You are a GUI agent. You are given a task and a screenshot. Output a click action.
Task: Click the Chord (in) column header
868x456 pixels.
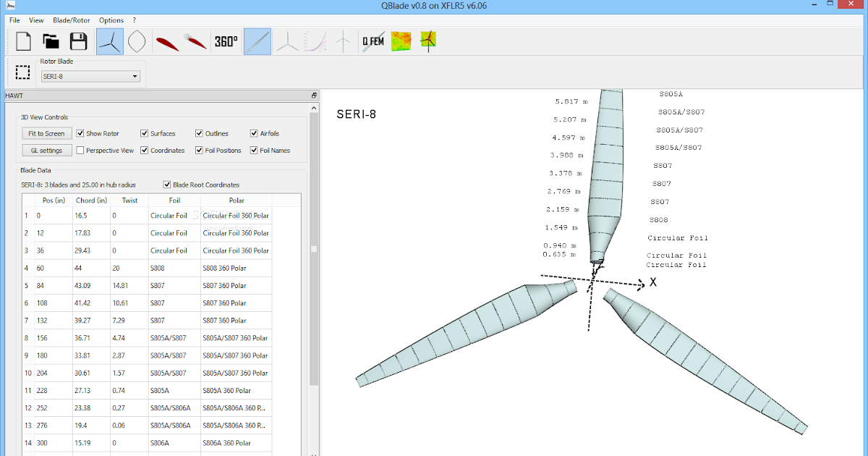point(91,200)
